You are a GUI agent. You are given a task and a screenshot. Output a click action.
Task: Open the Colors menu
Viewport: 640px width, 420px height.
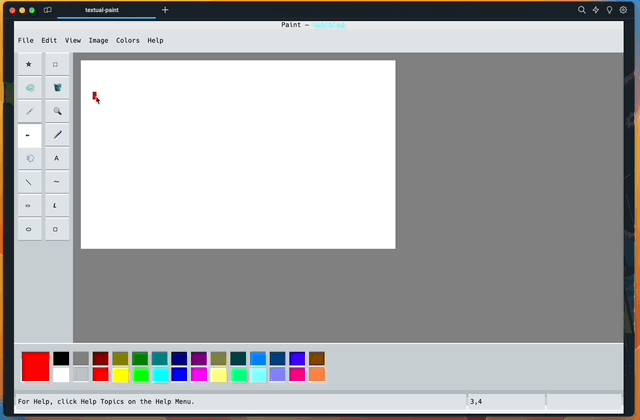click(x=128, y=41)
